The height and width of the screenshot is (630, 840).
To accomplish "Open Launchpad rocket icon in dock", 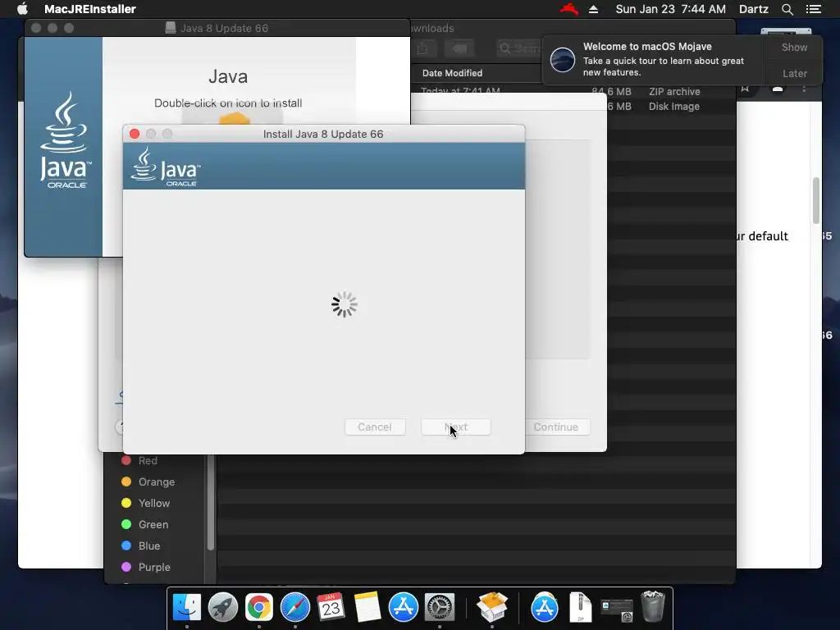I will tap(223, 607).
